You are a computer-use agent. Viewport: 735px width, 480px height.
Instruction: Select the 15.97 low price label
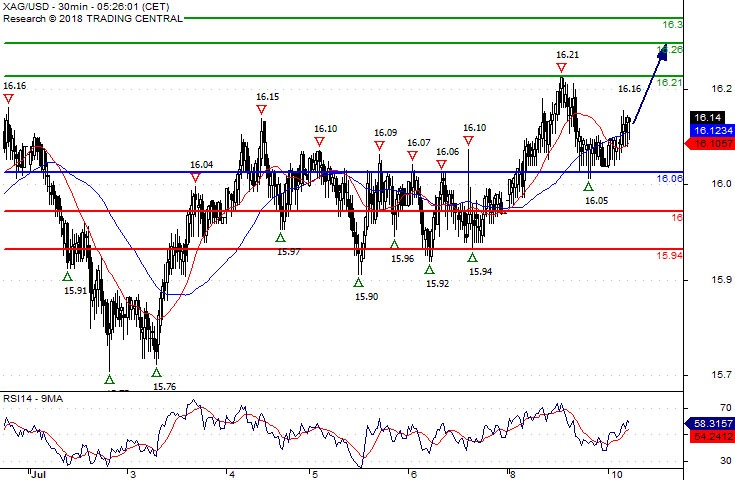(288, 252)
